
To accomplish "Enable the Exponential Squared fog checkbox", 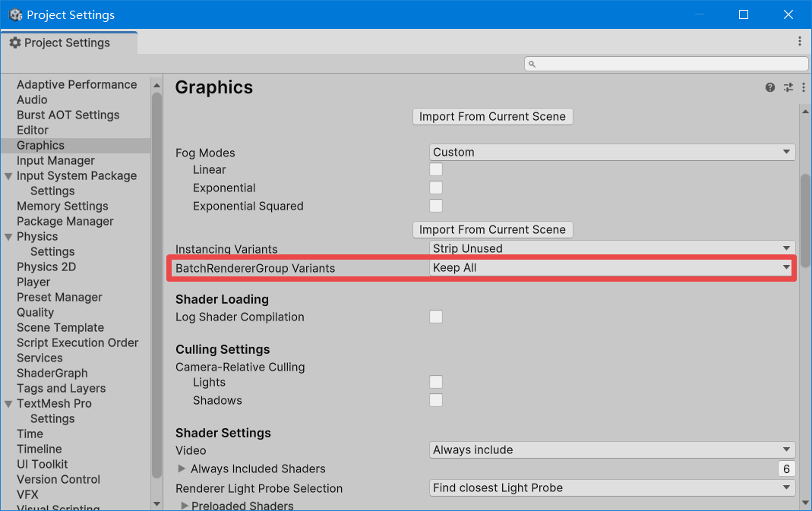I will point(436,206).
